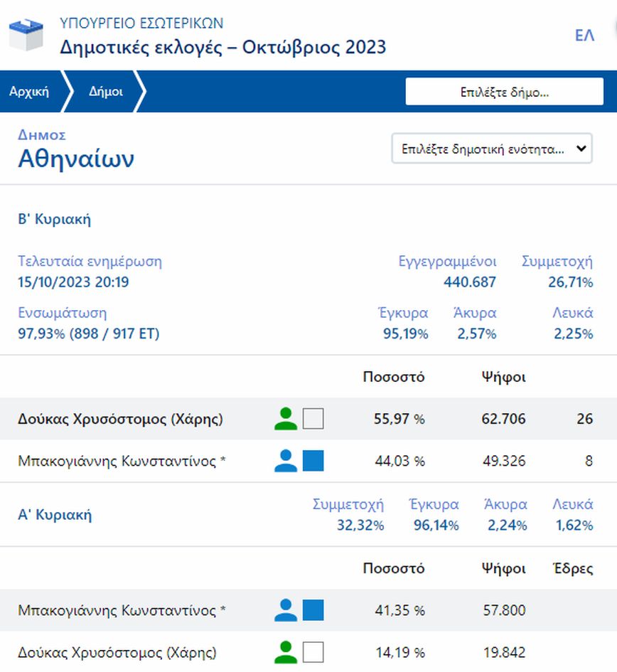
Task: Click blue square beside Μπακογιάννης in Β' Κυριακή
Action: [x=313, y=461]
